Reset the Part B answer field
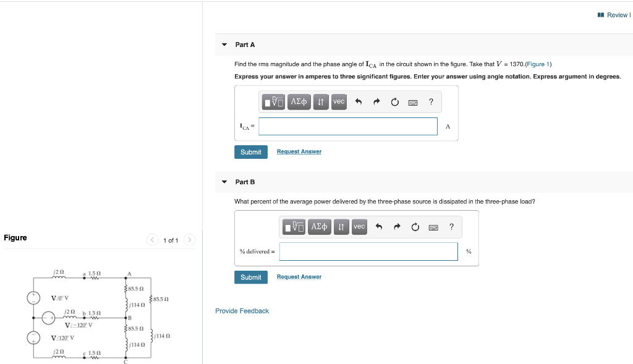Image resolution: width=633 pixels, height=364 pixels. pos(415,227)
